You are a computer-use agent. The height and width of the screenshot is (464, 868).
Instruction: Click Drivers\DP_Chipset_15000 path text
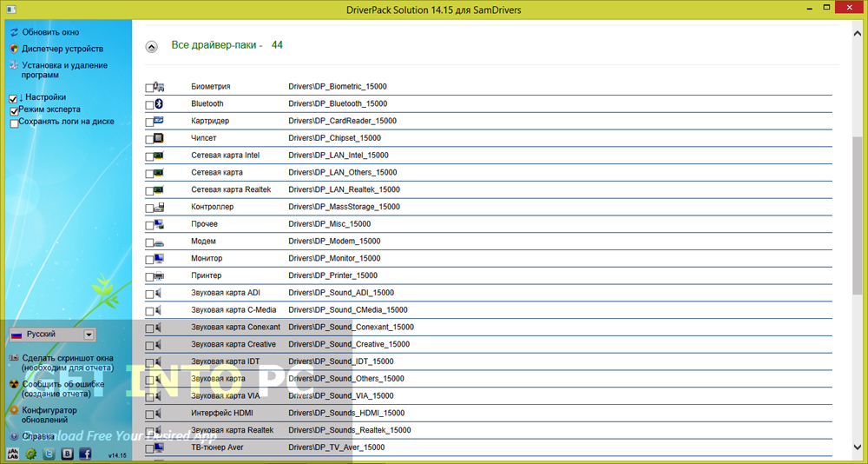(334, 138)
